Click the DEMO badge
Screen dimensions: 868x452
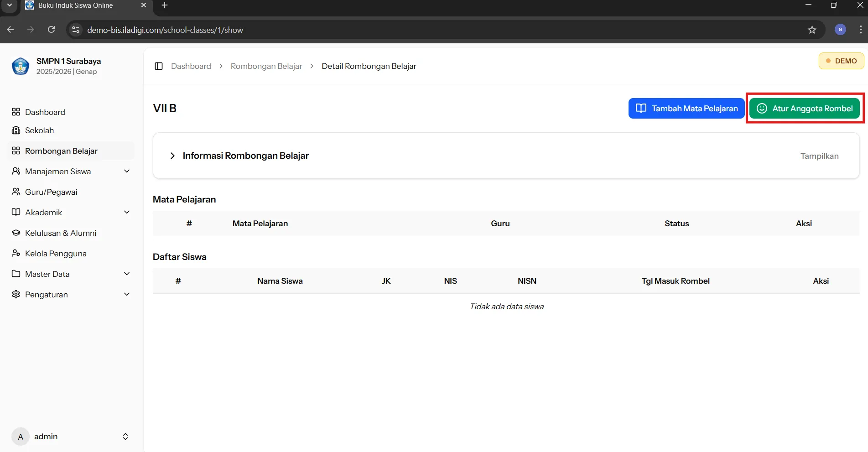click(x=841, y=61)
